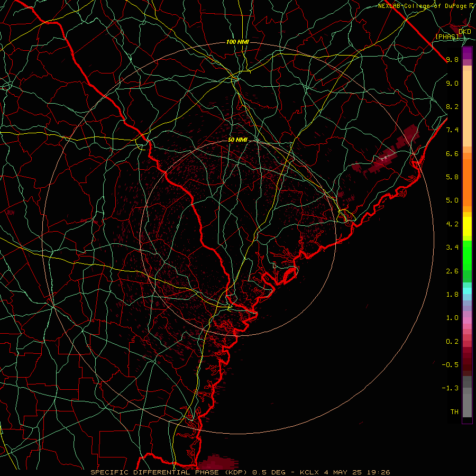Screen dimensions: 476x476
Task: Click the 1.0 scale value
Action: point(452,318)
